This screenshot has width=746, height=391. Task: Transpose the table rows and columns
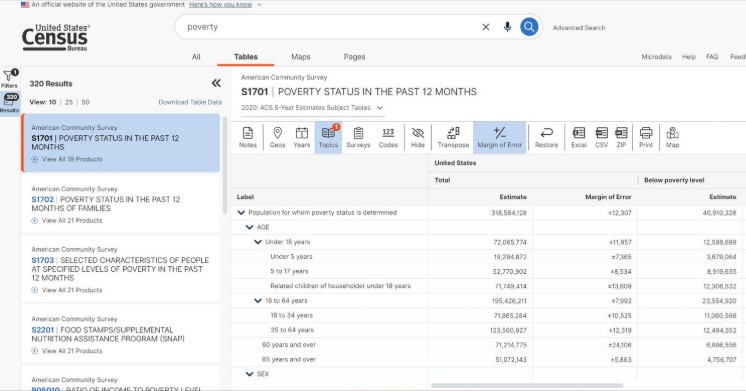tap(453, 137)
